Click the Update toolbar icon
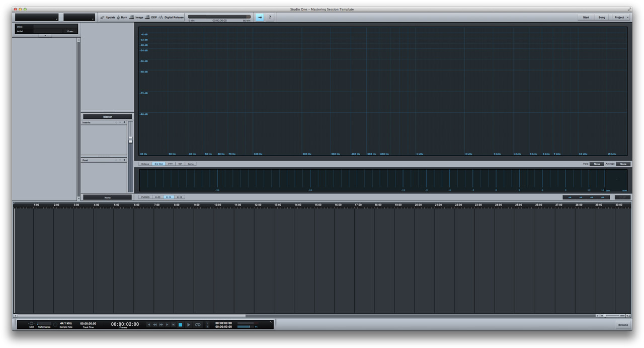Image resolution: width=644 pixels, height=348 pixels. (x=103, y=17)
